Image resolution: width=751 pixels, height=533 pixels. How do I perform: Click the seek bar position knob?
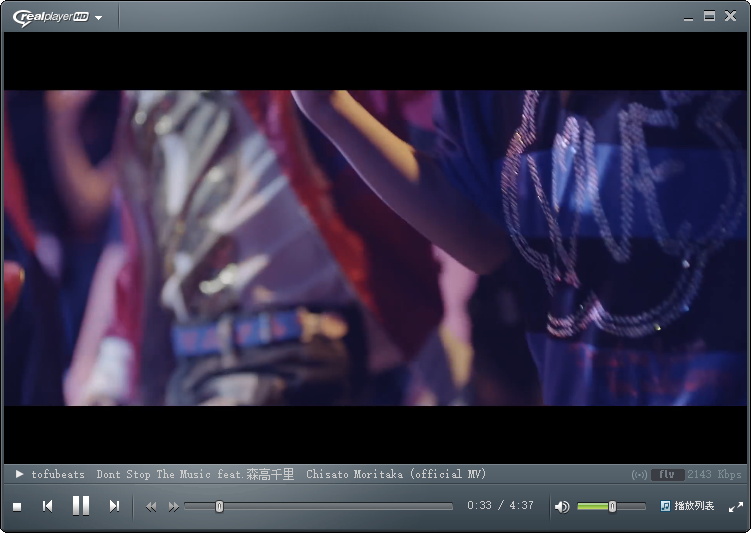219,506
